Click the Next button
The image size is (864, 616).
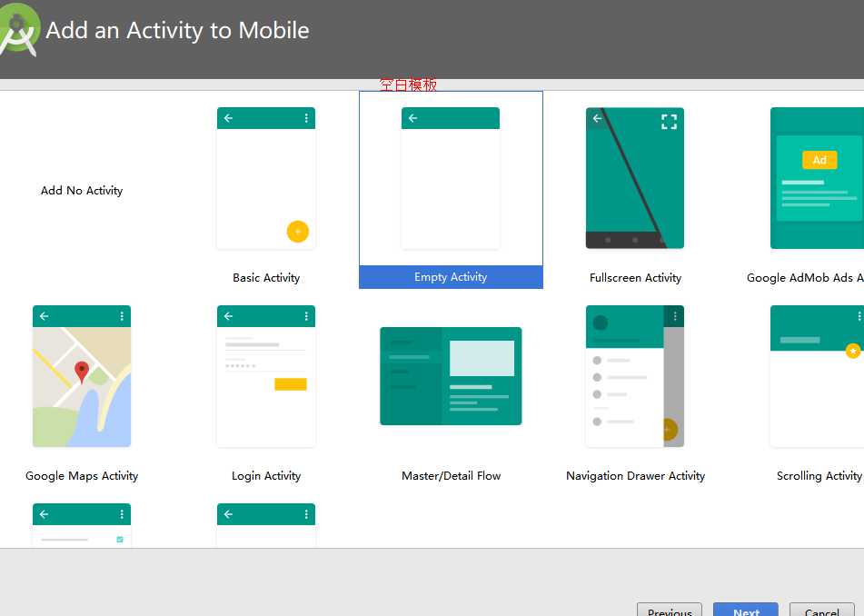[x=746, y=610]
